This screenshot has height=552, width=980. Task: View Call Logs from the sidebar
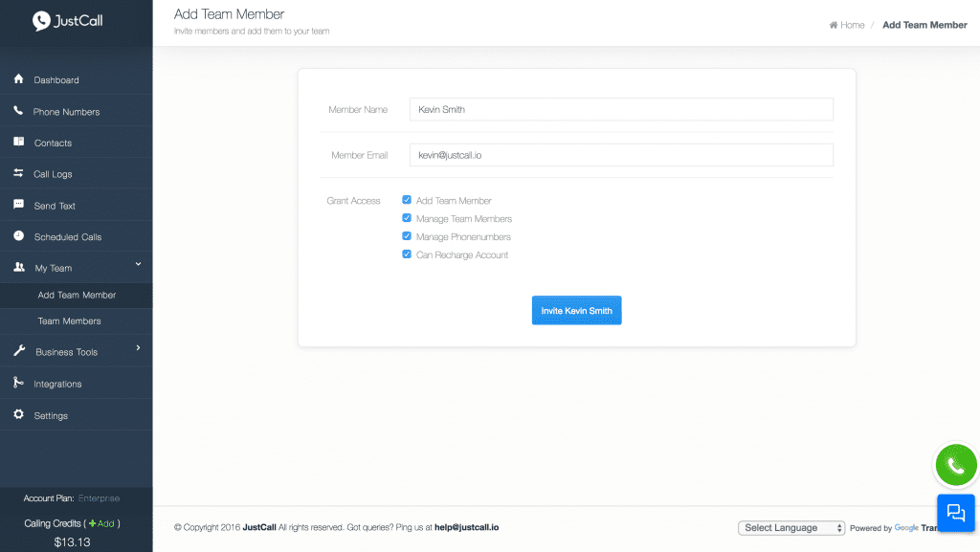(53, 173)
